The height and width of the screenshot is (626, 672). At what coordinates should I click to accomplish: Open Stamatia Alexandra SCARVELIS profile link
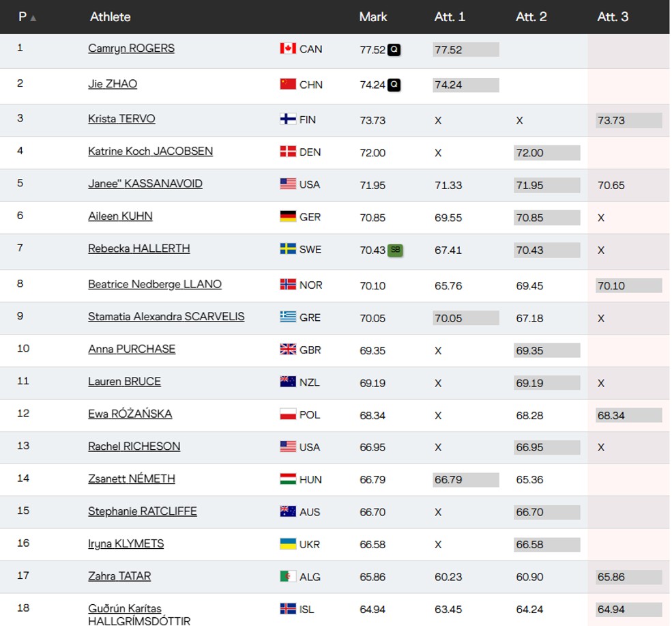[x=166, y=317]
